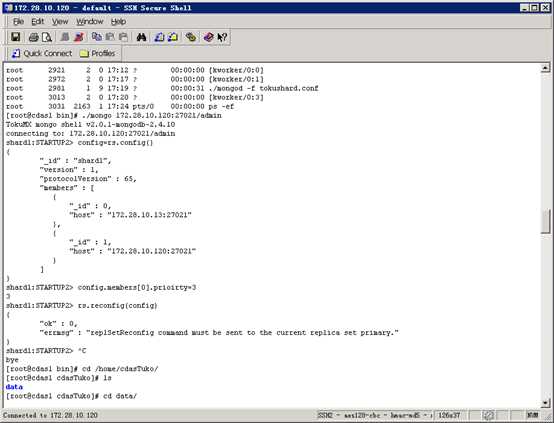Click the 'ps -ef' process row

[120, 106]
